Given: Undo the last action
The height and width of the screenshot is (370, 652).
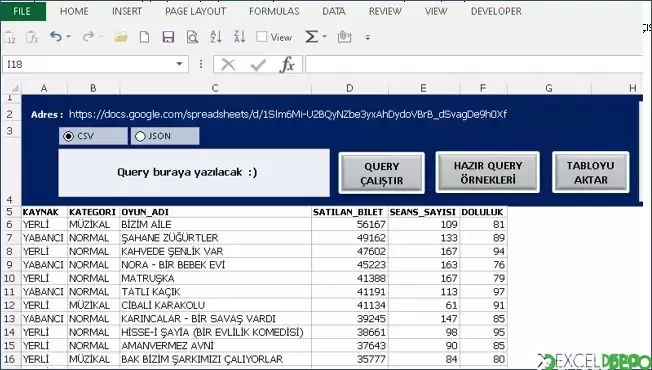Looking at the screenshot, I should [55, 37].
